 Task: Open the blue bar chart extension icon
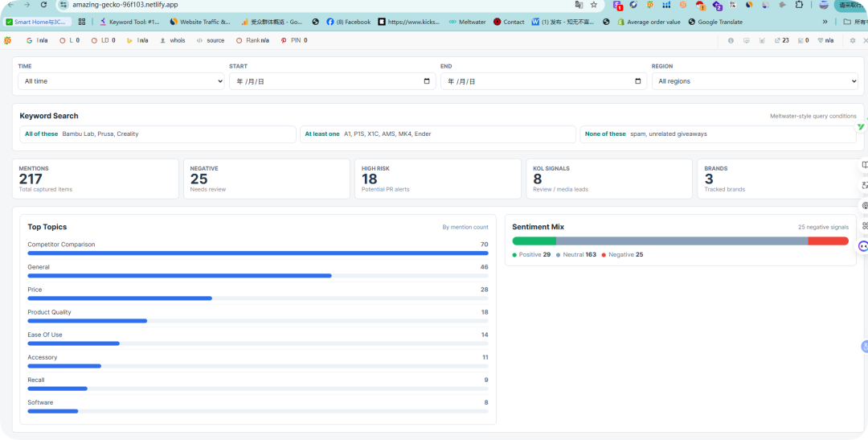(666, 5)
